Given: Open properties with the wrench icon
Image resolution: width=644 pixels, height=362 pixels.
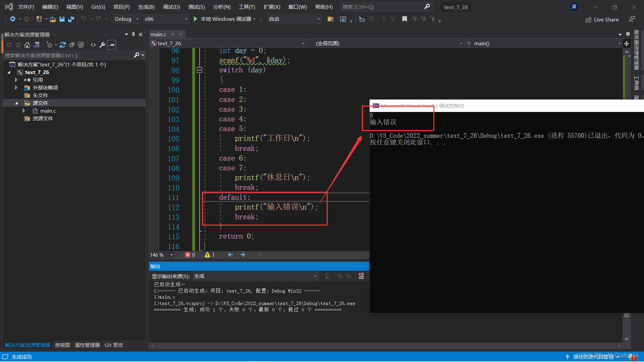Looking at the screenshot, I should pyautogui.click(x=102, y=45).
